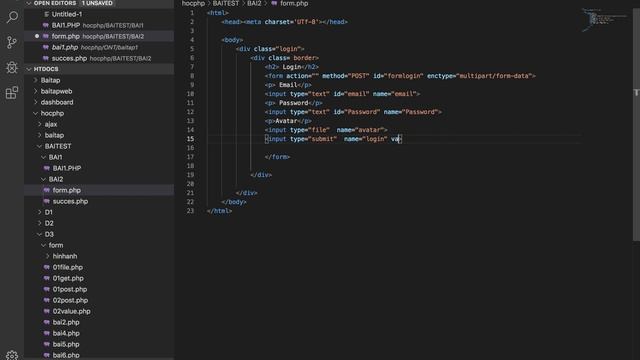Open the Manage gear at bottom left
The image size is (640, 360).
tap(12, 355)
